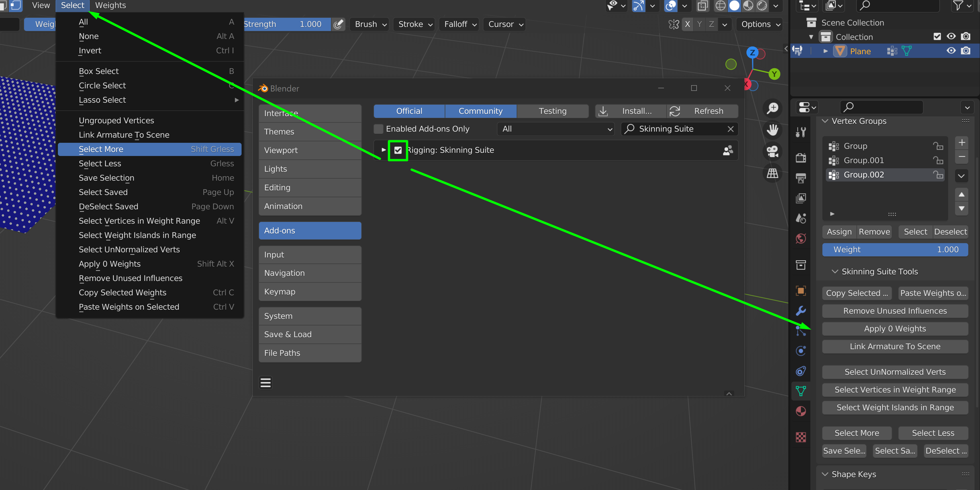Screen dimensions: 980x490
Task: Open the World properties tab
Action: tap(801, 239)
